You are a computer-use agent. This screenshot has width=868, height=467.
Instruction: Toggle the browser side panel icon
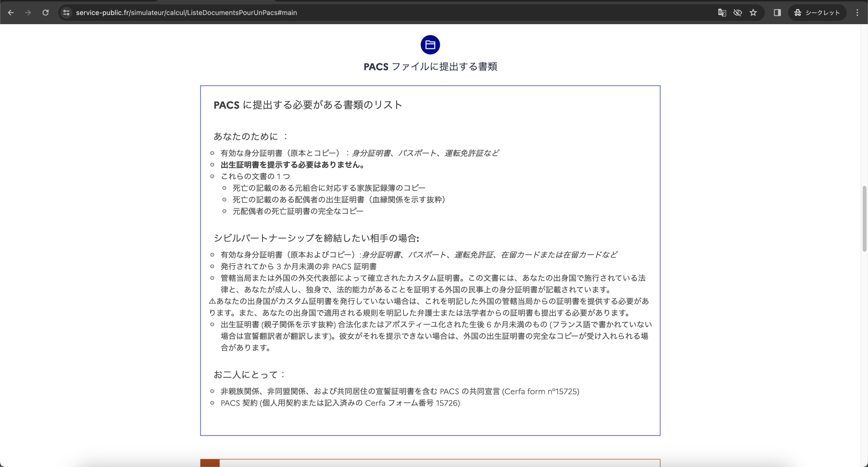tap(777, 13)
